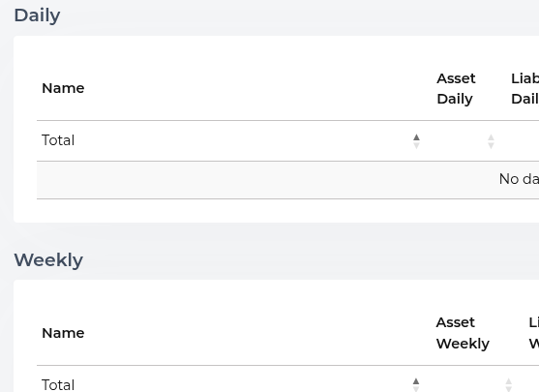This screenshot has height=392, width=539.
Task: Click the Daily section heading
Action: (37, 15)
